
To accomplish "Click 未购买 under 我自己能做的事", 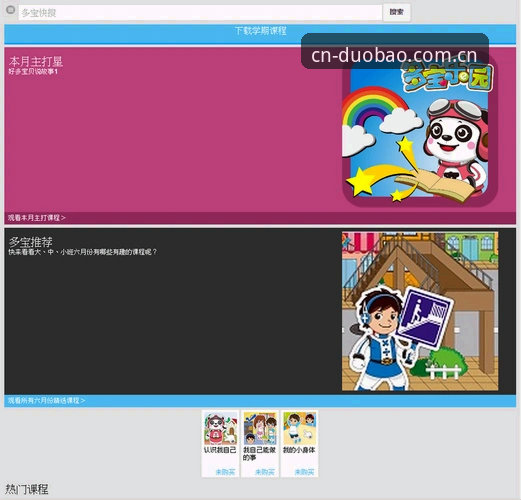I will pos(265,472).
